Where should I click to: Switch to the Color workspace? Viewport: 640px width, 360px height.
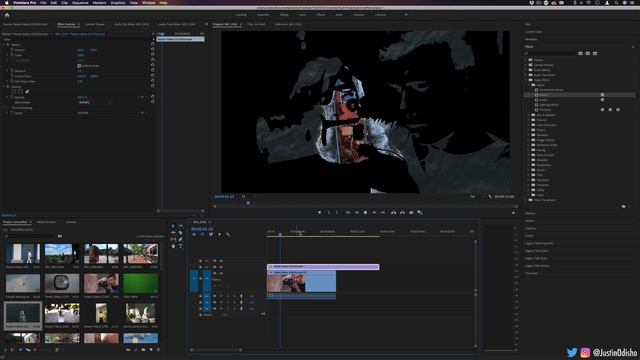(302, 15)
